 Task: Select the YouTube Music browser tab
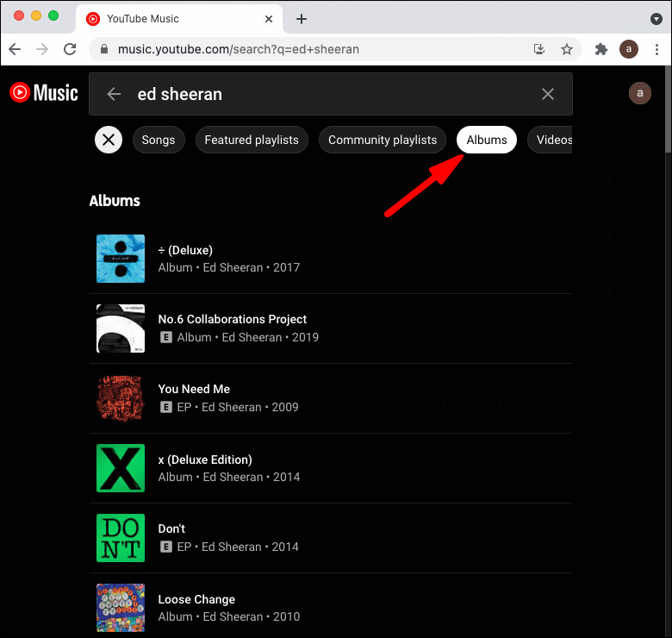(x=179, y=19)
